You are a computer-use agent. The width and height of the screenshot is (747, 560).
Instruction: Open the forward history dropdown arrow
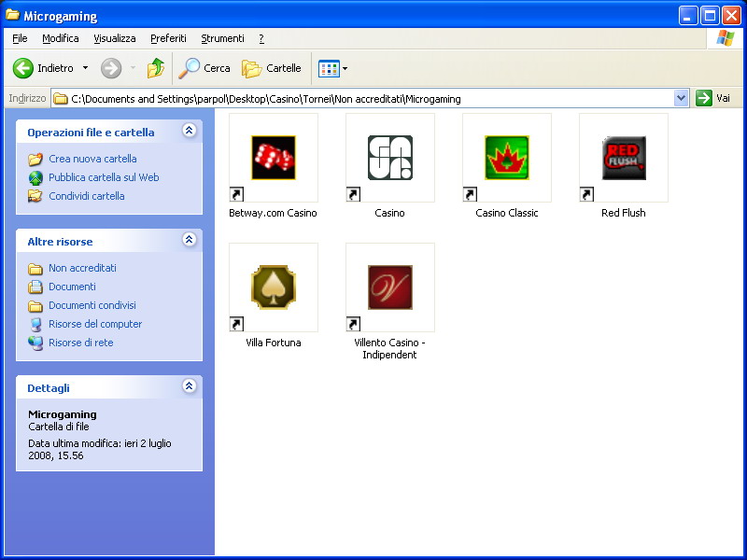point(133,68)
